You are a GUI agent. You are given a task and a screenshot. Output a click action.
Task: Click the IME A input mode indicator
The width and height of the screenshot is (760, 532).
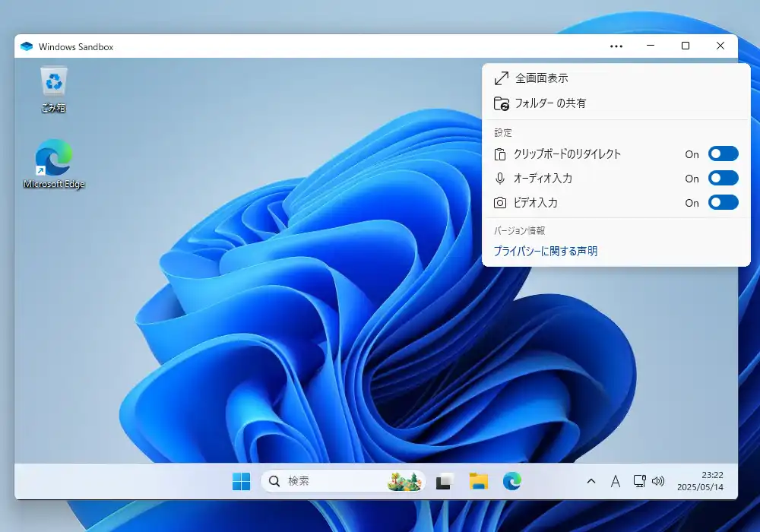(x=615, y=481)
